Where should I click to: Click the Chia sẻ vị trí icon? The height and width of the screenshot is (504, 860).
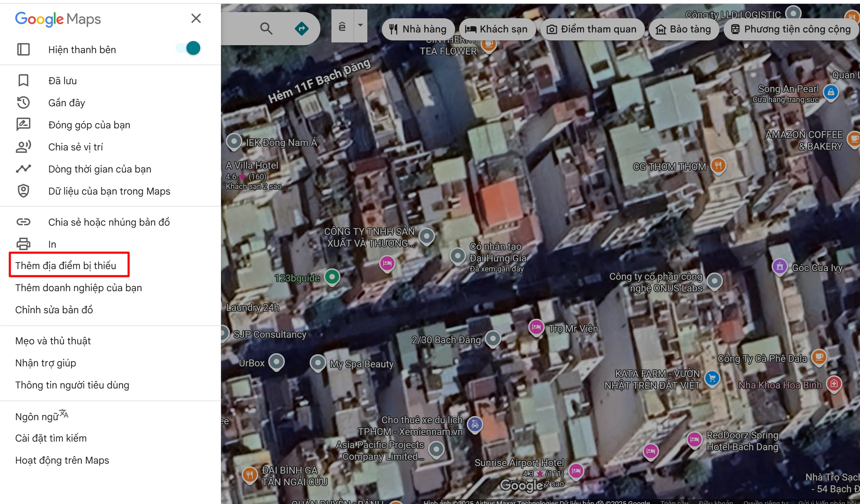(23, 147)
